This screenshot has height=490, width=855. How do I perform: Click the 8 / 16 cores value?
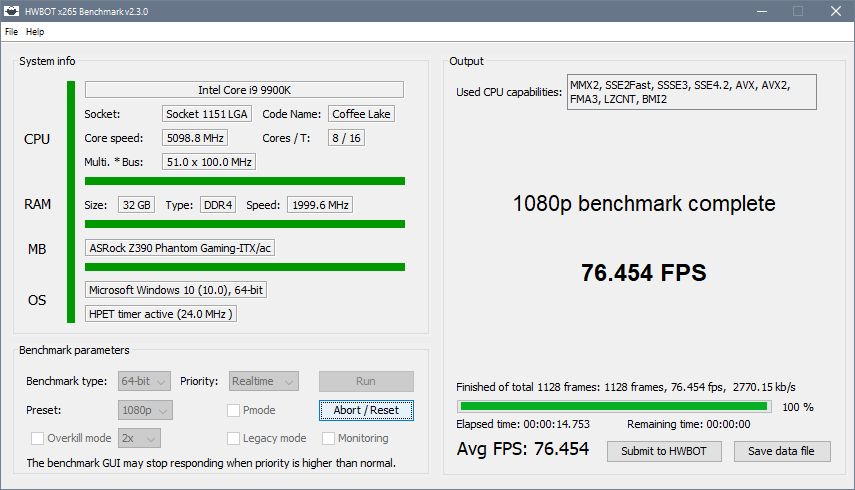346,138
